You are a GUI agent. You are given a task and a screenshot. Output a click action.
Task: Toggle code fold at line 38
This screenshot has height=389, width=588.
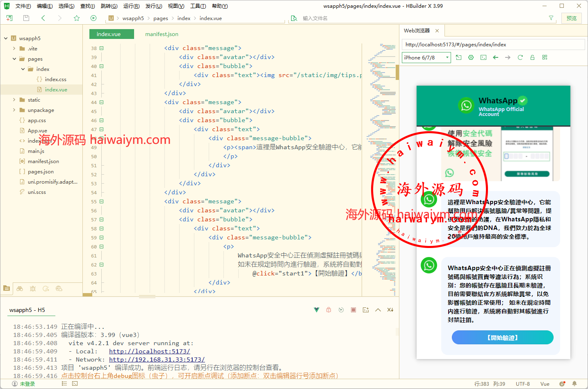pos(101,48)
